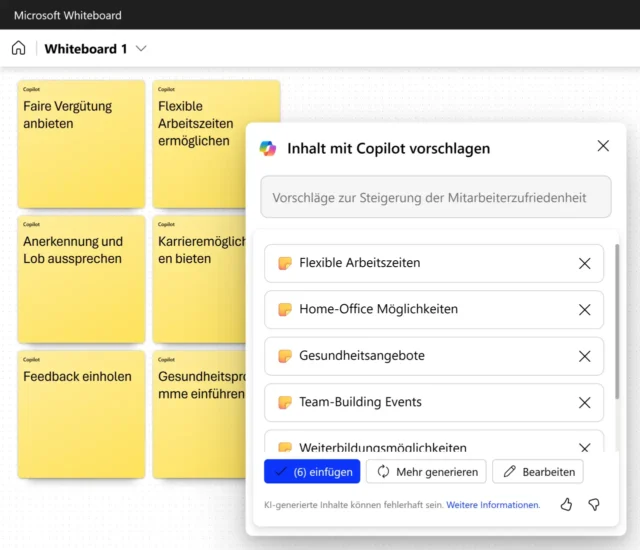Close the Copilot suggestion dialog
The image size is (640, 550).
coord(603,146)
